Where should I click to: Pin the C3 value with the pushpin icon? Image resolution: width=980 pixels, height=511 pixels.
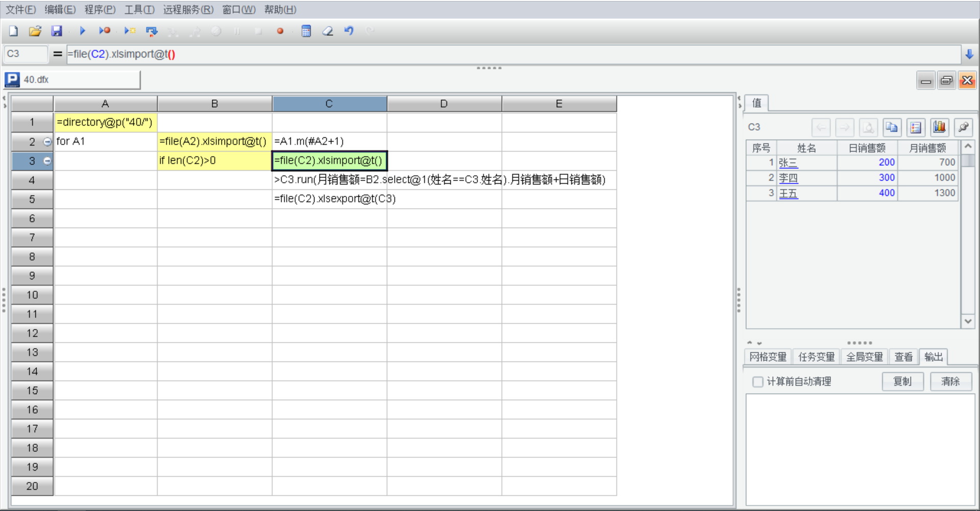964,127
